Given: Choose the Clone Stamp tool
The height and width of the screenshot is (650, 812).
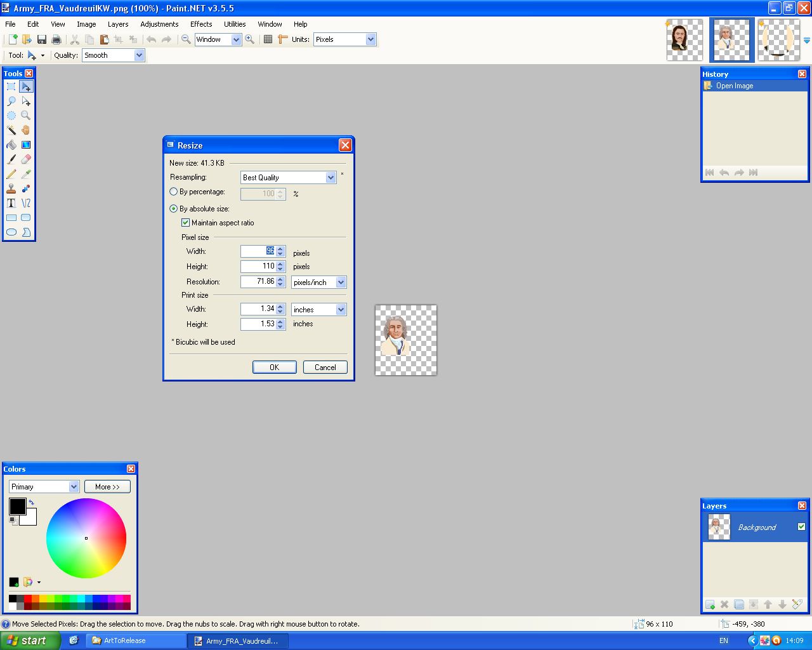Looking at the screenshot, I should coord(11,189).
